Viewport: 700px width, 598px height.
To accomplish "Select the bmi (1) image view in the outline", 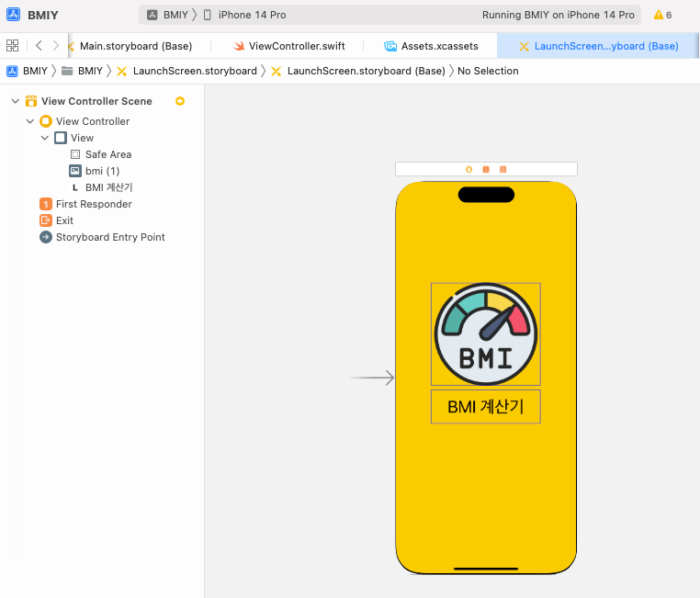I will (102, 171).
